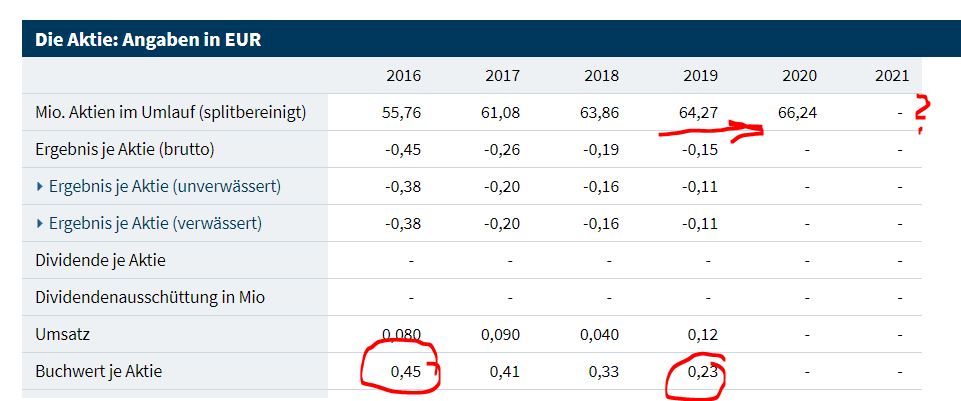
Task: Click the 2019 column header
Action: pos(700,76)
